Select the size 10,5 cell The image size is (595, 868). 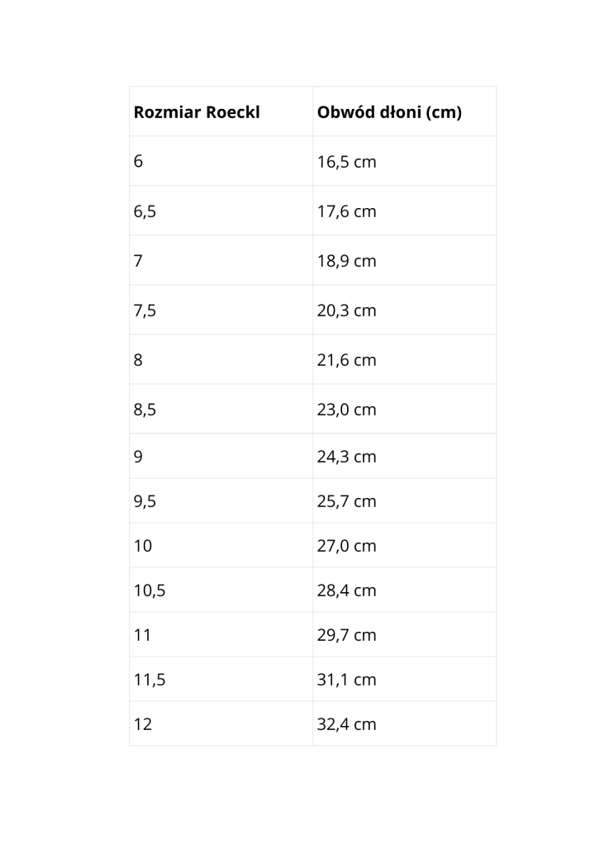pyautogui.click(x=150, y=591)
